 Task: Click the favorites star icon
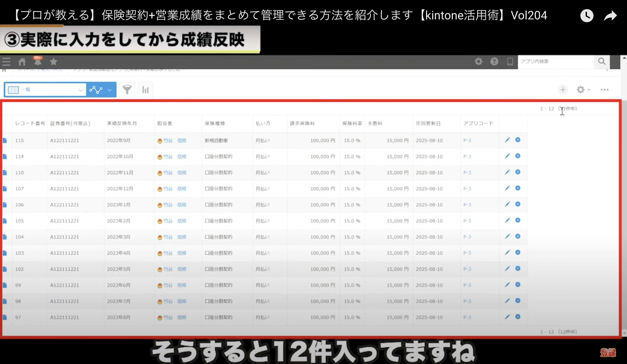point(53,61)
